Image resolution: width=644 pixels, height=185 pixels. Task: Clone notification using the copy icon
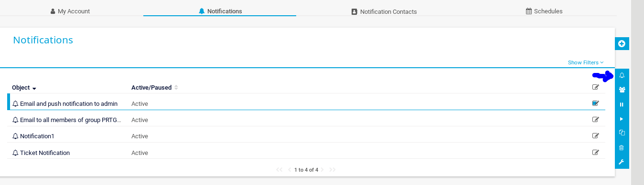click(622, 133)
